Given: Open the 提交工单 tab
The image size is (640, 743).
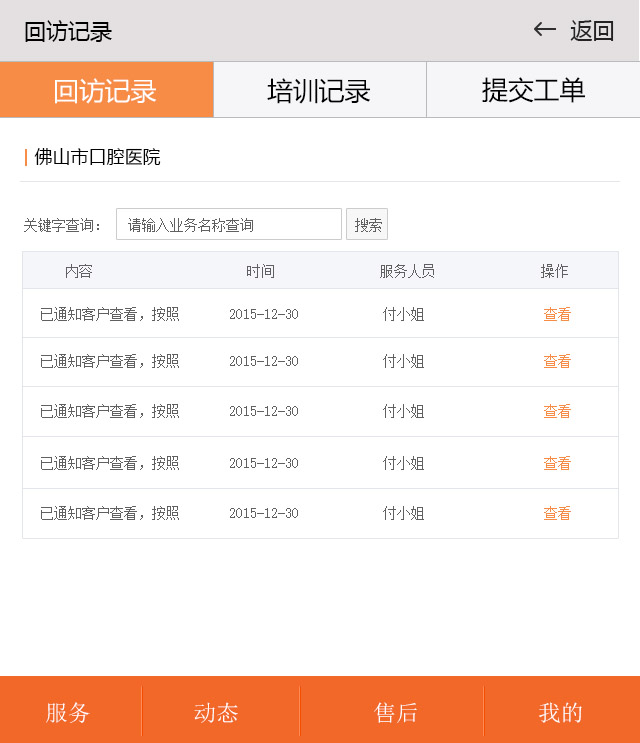Looking at the screenshot, I should click(x=533, y=90).
